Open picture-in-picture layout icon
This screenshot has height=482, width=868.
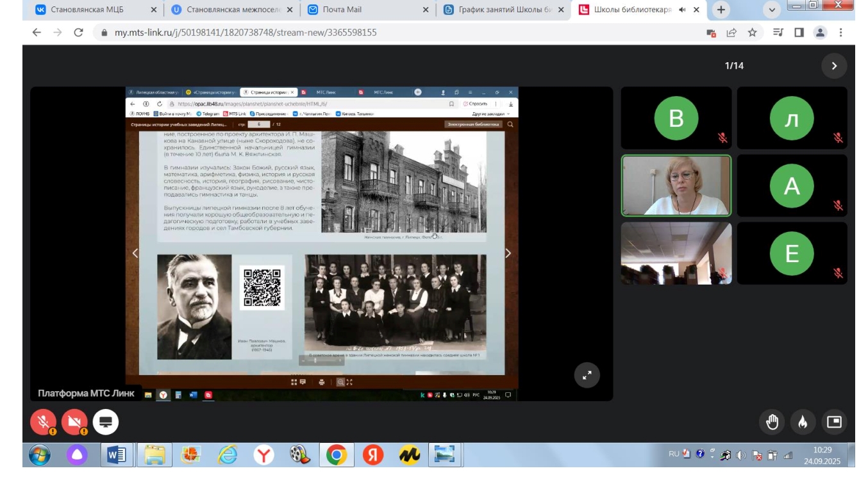coord(833,422)
